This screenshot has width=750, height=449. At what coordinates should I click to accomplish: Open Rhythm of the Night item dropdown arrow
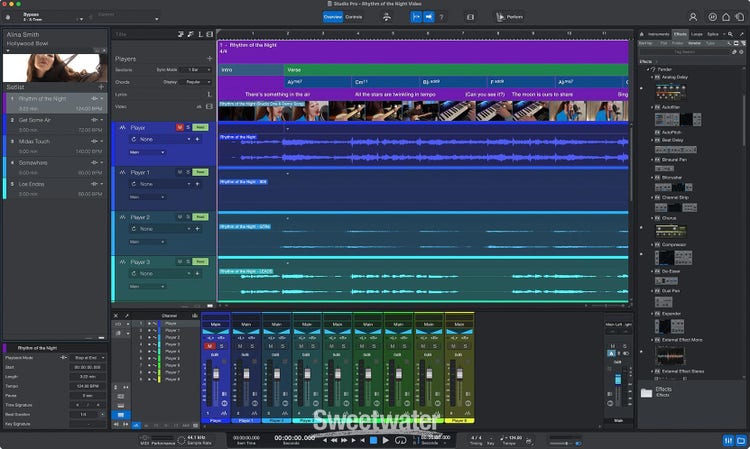(x=102, y=99)
